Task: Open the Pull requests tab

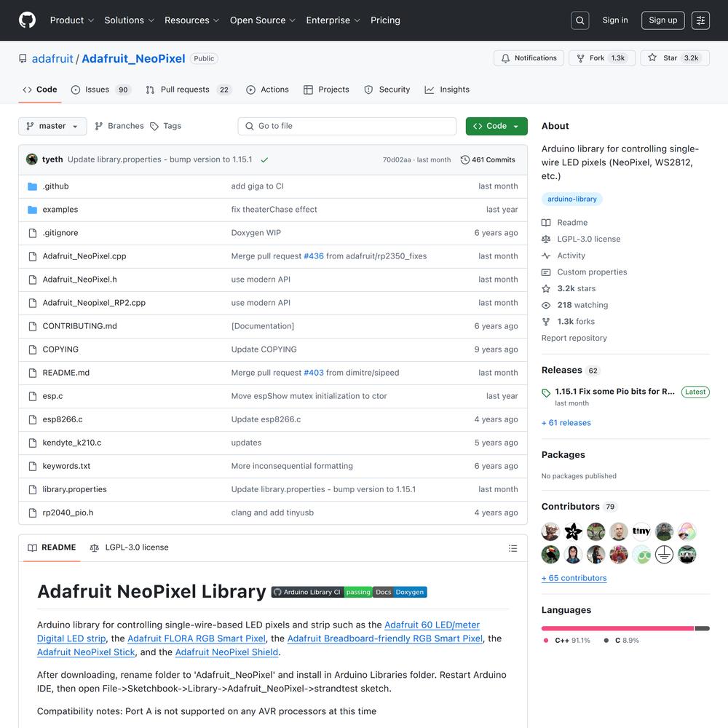Action: [188, 90]
